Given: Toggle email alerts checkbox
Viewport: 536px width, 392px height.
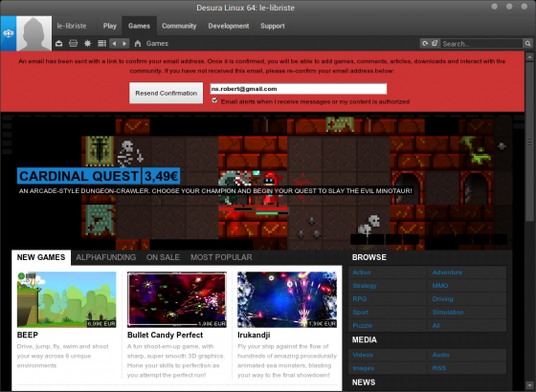Looking at the screenshot, I should click(x=214, y=100).
